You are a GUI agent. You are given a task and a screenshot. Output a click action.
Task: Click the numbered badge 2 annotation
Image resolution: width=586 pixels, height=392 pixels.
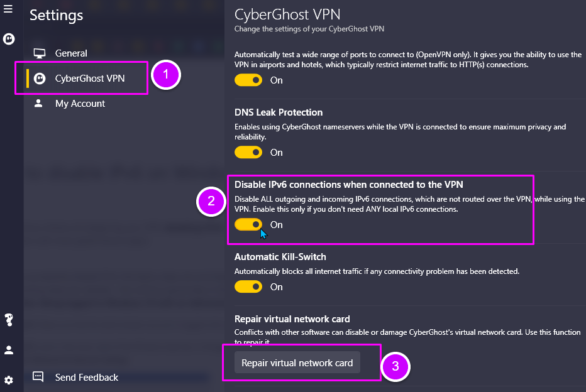211,202
